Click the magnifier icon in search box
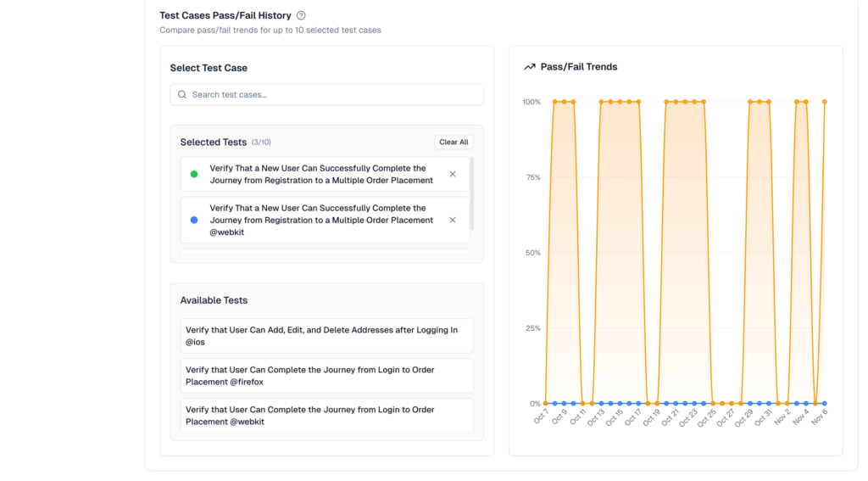Viewport: 868px width, 481px height. coord(182,95)
